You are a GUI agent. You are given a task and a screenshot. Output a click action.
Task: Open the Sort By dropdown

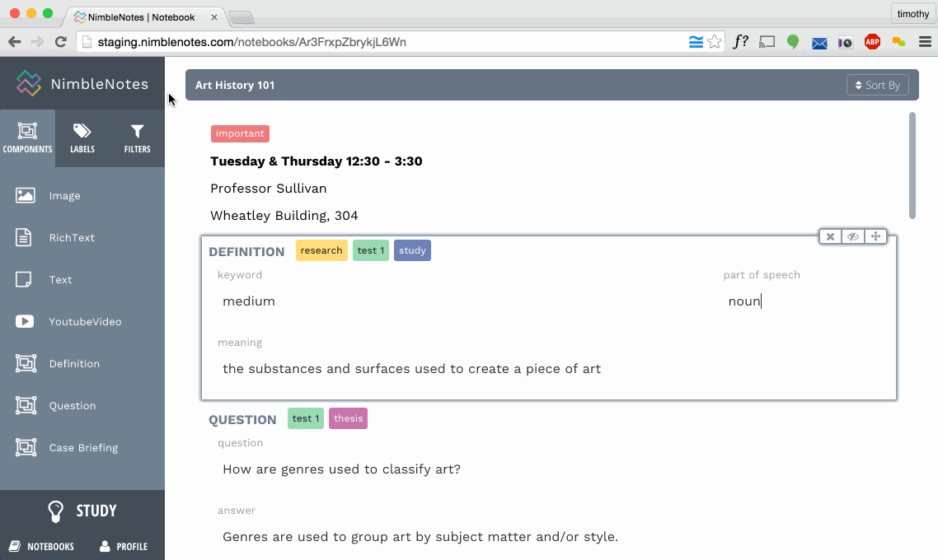878,85
